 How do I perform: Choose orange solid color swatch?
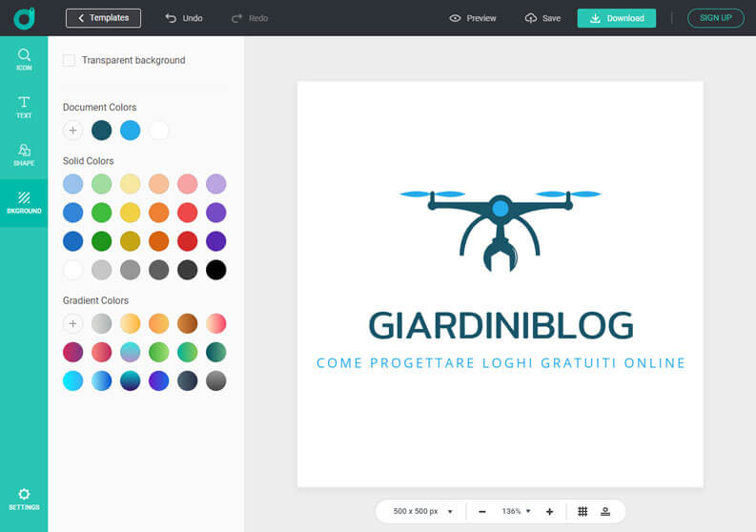point(158,213)
